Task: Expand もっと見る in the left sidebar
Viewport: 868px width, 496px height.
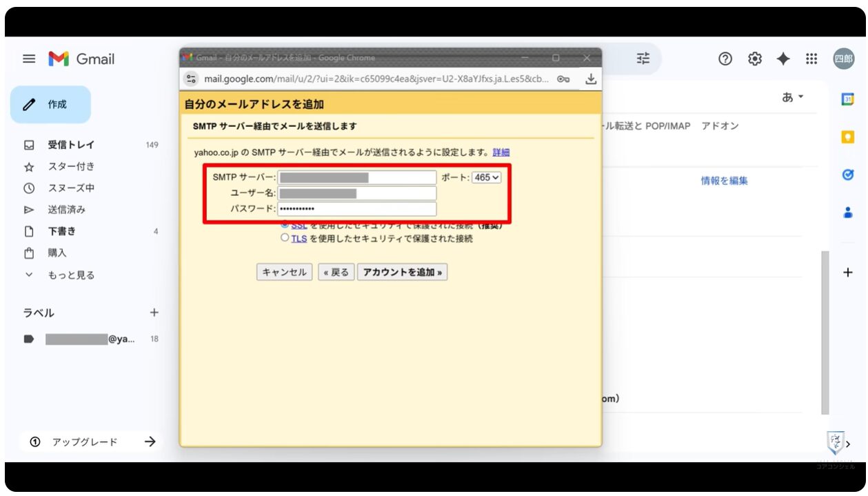Action: pyautogui.click(x=70, y=275)
